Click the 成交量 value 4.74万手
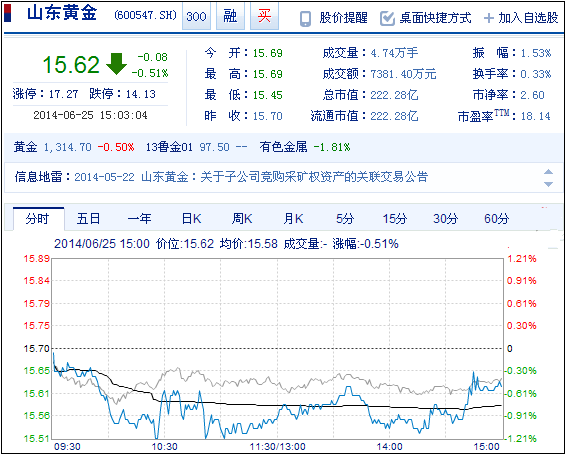 [395, 53]
